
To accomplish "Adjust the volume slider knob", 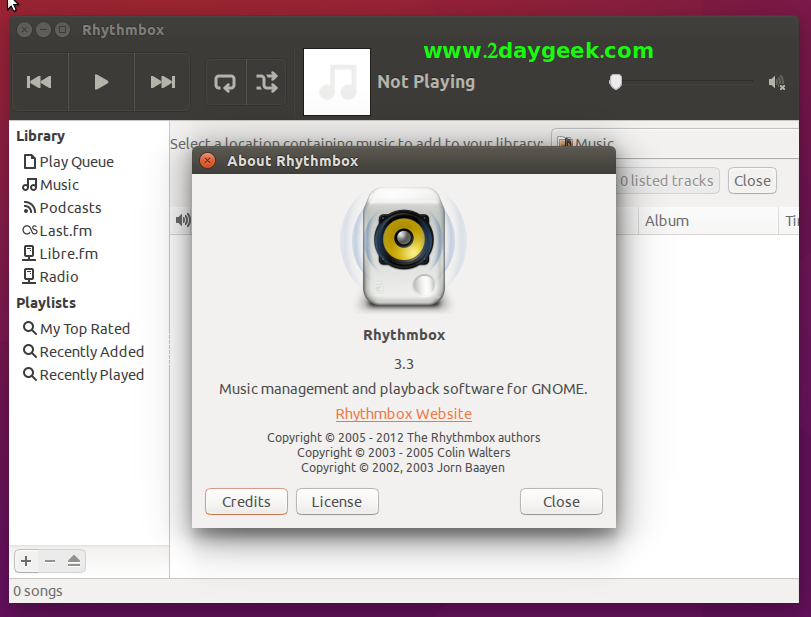I will click(x=615, y=82).
